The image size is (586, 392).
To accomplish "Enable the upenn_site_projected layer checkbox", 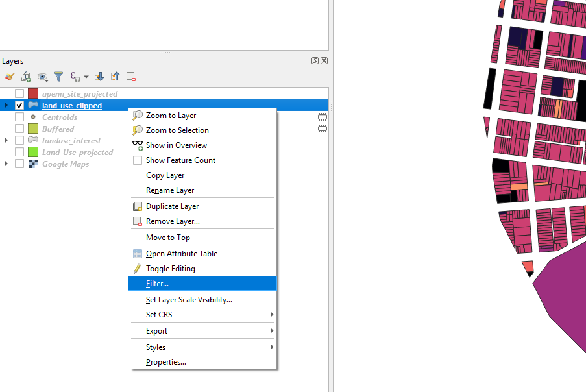I will 19,94.
